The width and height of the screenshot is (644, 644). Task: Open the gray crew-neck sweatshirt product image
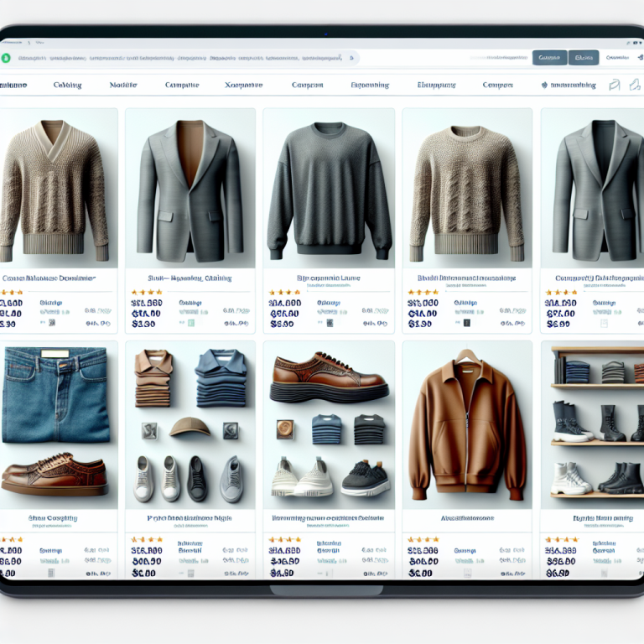click(329, 189)
